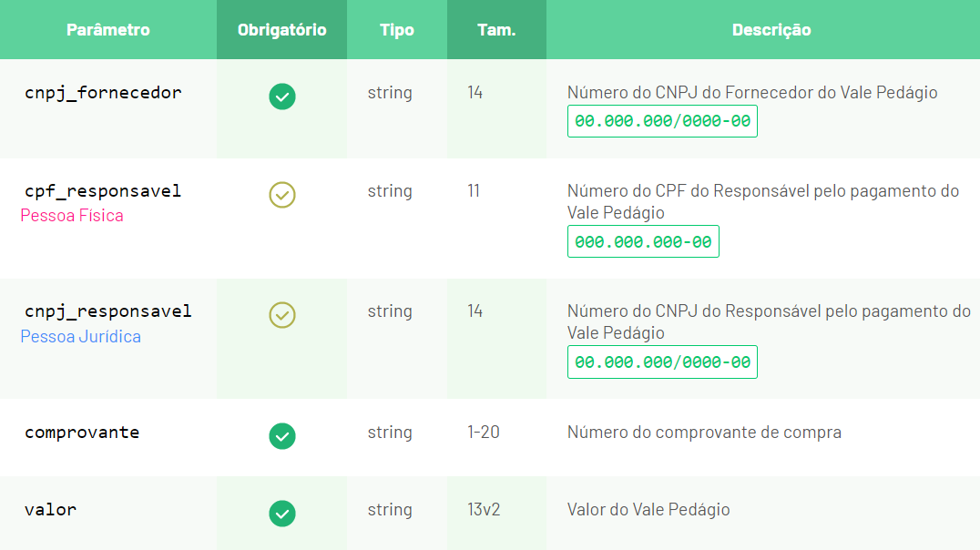Click the pink Pessoa Física label

[72, 216]
